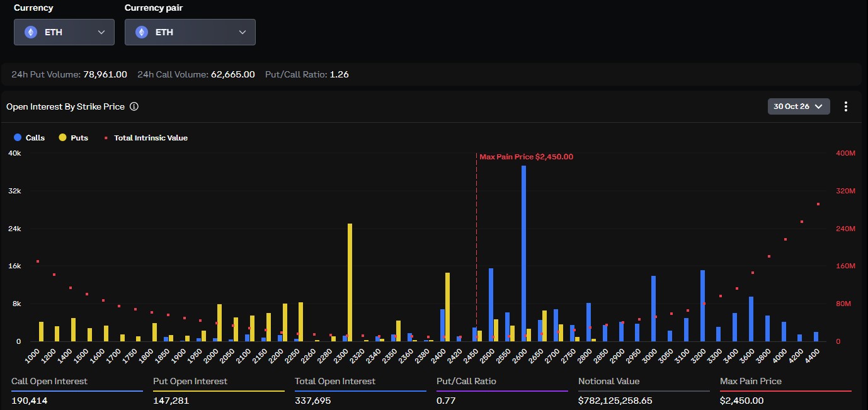Click the blue call bar at strike 3600
Viewport: 868px width, 410px height.
click(751, 319)
